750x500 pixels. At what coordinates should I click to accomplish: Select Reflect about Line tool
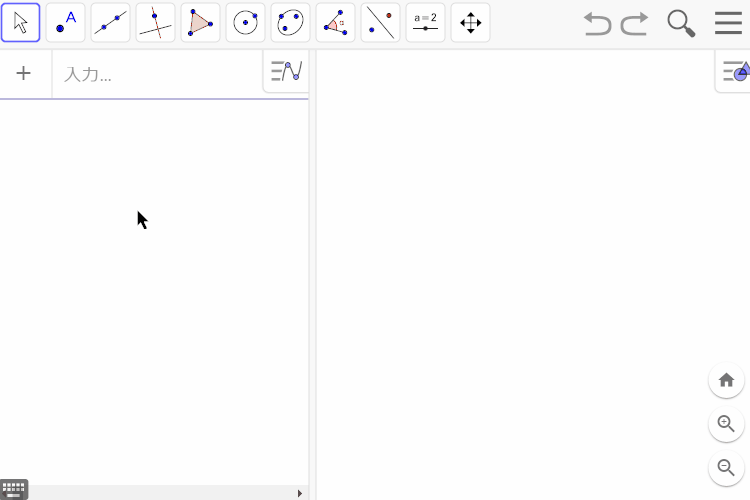coord(380,22)
